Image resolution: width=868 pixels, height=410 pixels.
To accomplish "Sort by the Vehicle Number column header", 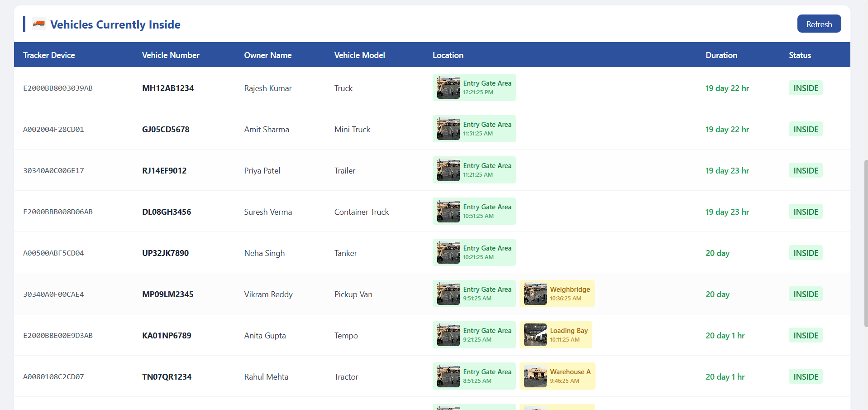I will pyautogui.click(x=171, y=55).
